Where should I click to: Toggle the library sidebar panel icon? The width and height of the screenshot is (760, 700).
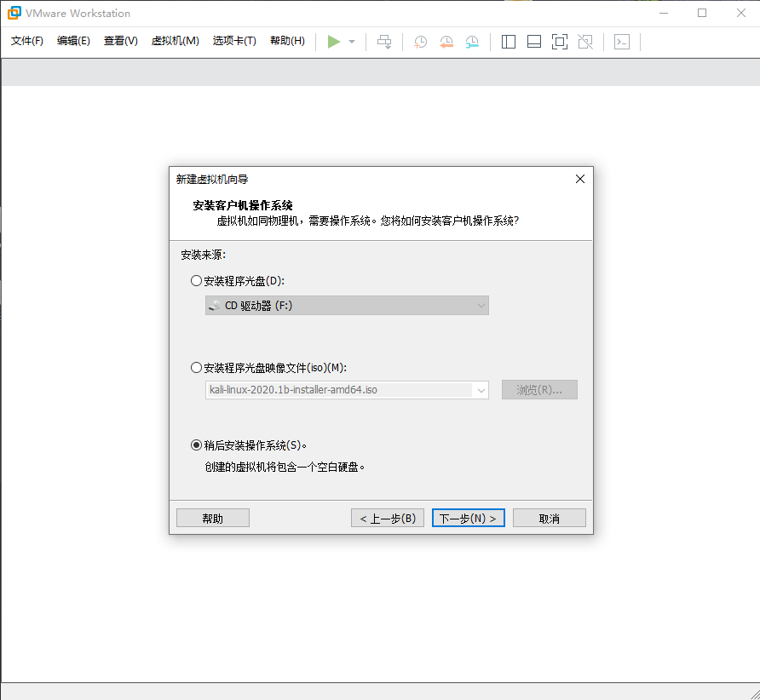(x=509, y=42)
